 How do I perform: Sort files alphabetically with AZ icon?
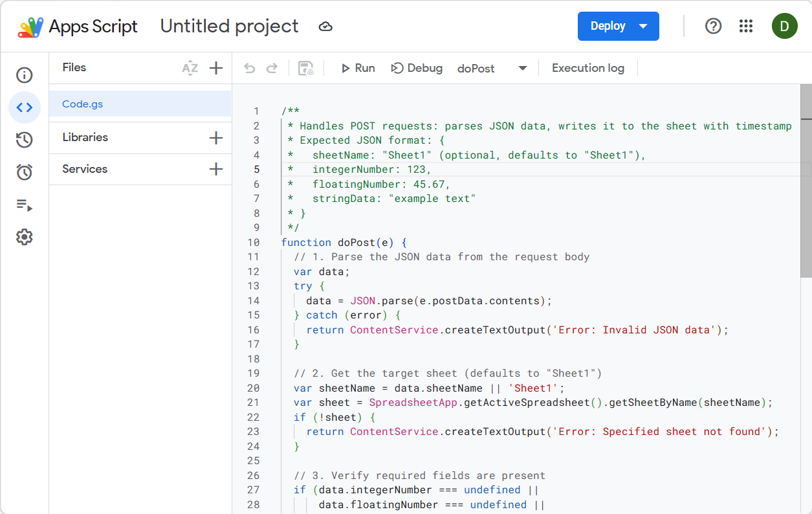click(190, 68)
